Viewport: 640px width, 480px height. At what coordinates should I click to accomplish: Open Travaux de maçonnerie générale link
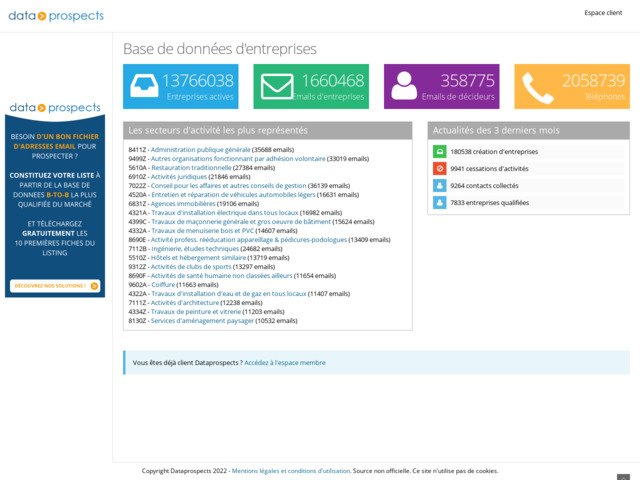241,222
